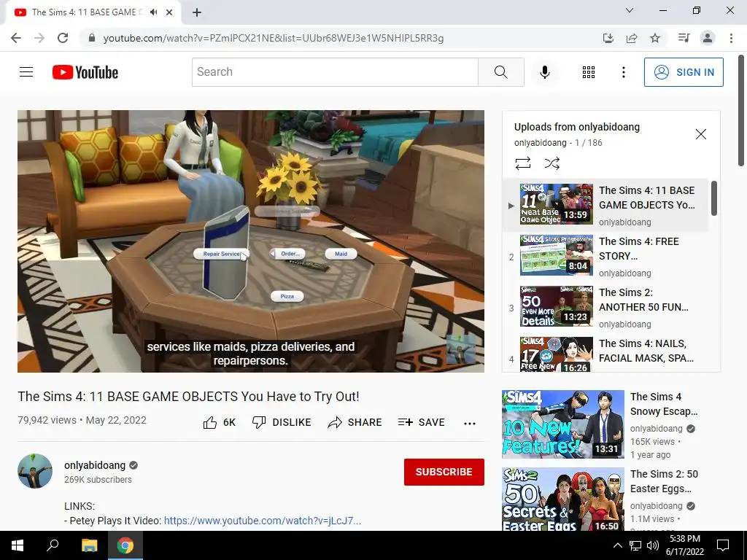
Task: Click The Sims 2: 50 Easter Eggs title
Action: coord(664,481)
